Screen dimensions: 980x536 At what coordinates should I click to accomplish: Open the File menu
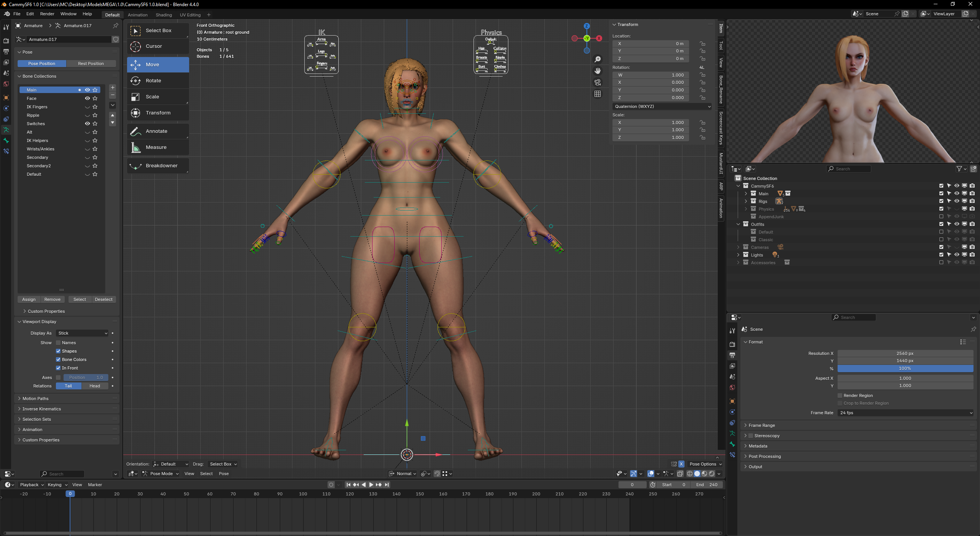(x=17, y=14)
